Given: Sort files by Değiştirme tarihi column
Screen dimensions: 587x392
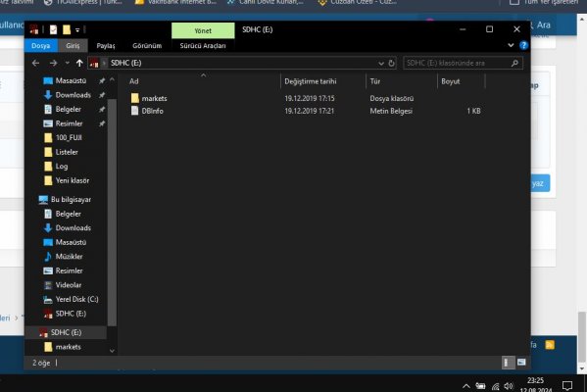Looking at the screenshot, I should pyautogui.click(x=311, y=81).
